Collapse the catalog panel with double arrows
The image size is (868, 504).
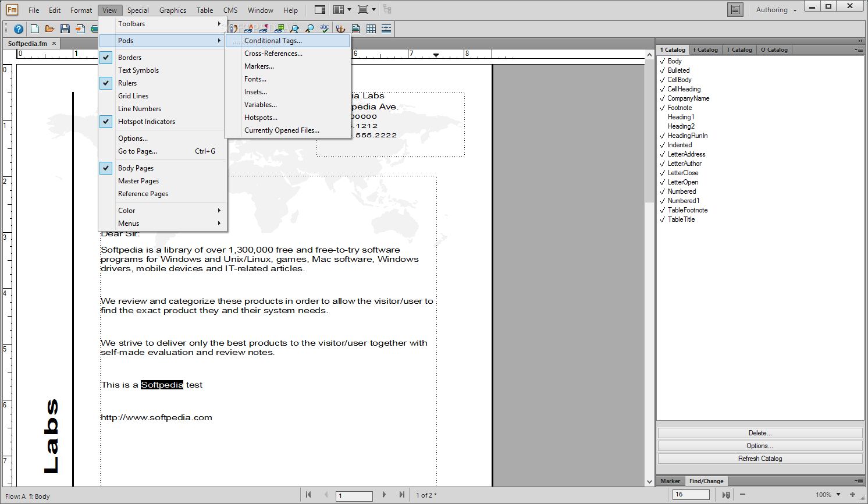pos(860,41)
